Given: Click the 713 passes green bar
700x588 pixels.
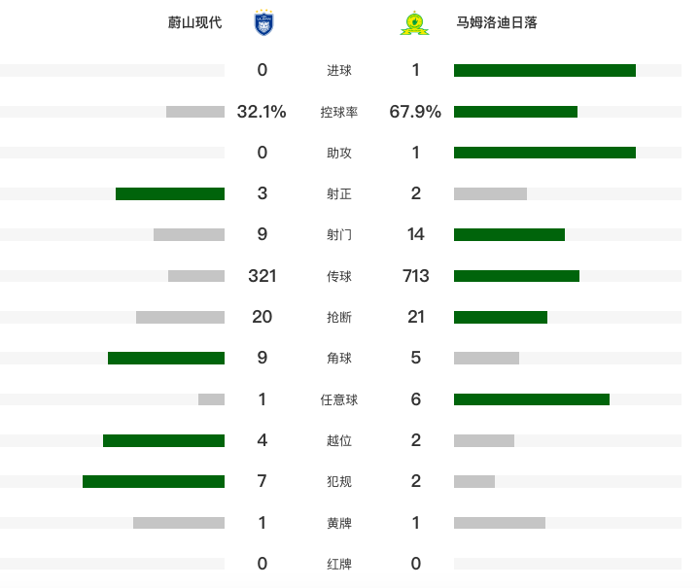Looking at the screenshot, I should (516, 276).
